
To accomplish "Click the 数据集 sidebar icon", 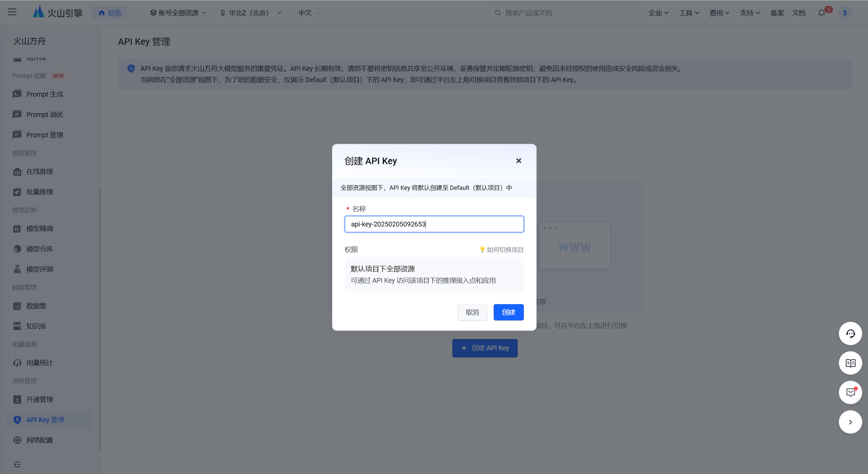I will point(17,306).
